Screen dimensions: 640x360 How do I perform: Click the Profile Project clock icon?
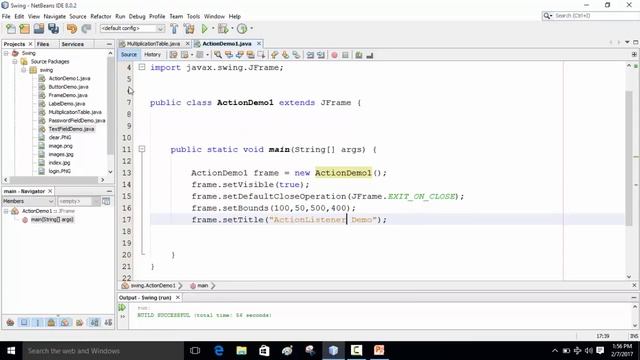coord(242,29)
